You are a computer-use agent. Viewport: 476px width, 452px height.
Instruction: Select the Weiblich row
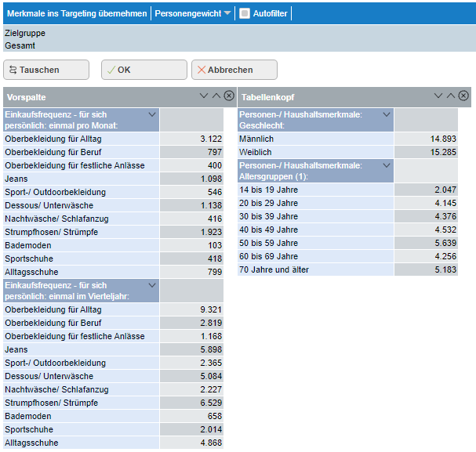[315, 152]
